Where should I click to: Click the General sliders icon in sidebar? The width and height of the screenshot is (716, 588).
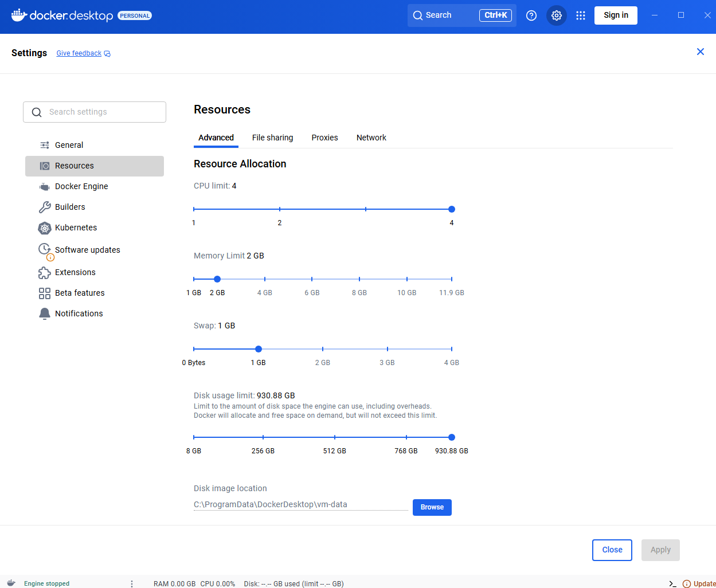coord(45,145)
